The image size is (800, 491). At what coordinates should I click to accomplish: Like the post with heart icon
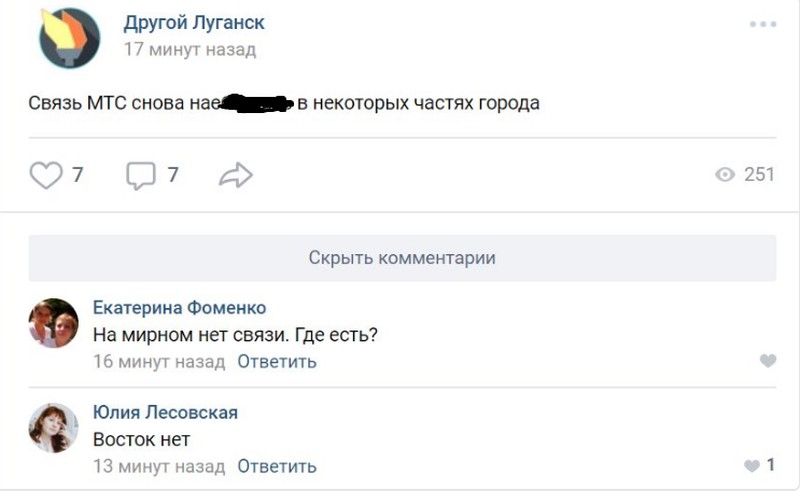tap(46, 176)
